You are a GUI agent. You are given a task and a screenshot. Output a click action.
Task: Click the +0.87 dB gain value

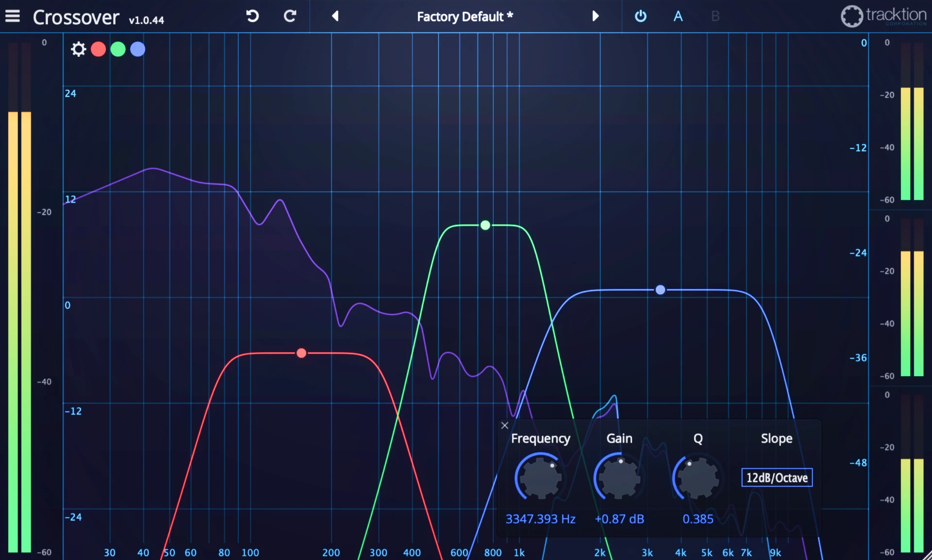pos(619,519)
